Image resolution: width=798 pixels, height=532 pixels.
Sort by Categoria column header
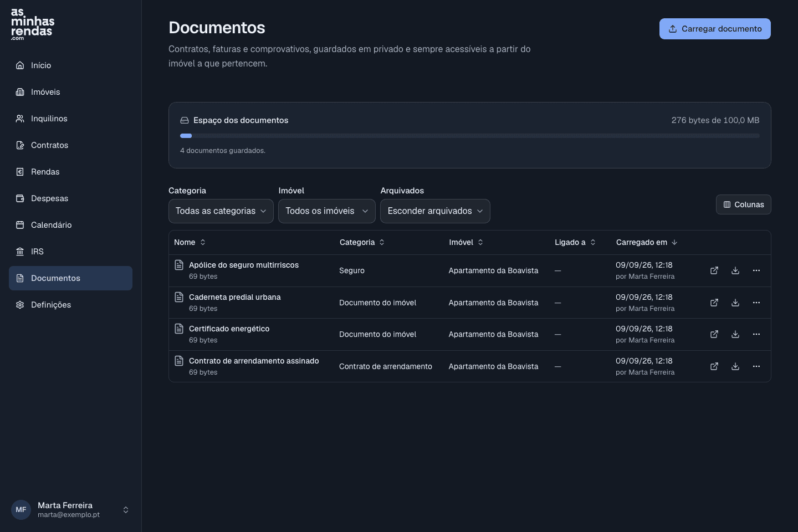[362, 242]
